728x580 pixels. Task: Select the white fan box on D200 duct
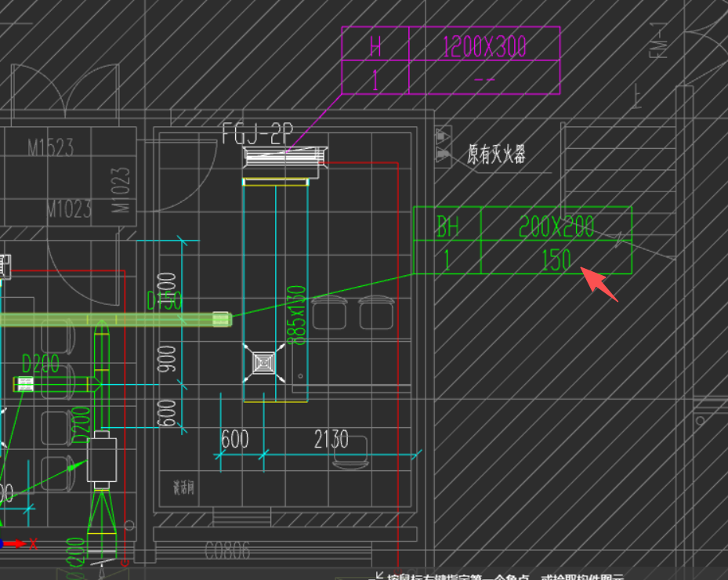click(102, 459)
